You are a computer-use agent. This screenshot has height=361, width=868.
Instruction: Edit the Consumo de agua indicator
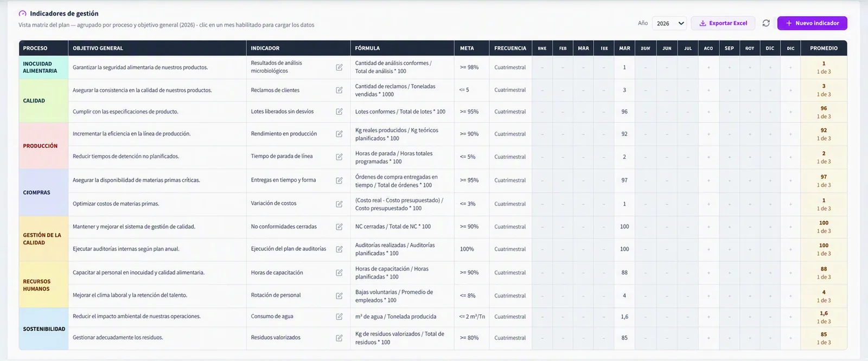click(x=339, y=317)
